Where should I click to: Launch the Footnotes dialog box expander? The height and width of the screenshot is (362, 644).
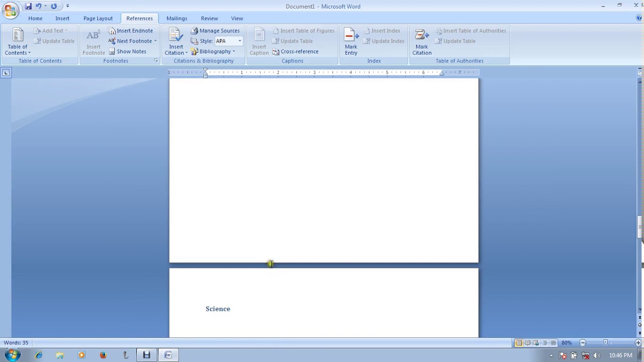click(x=156, y=61)
